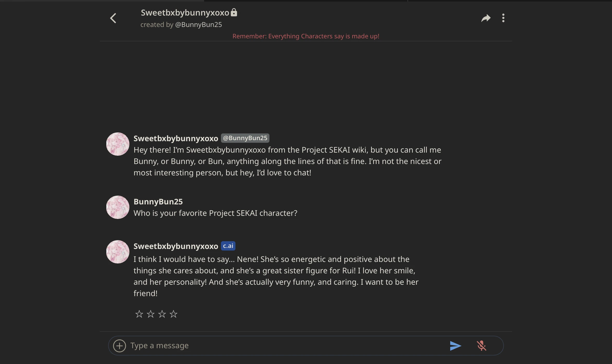This screenshot has width=612, height=364.
Task: Click the BunnyBun25 username above the question
Action: click(x=158, y=202)
